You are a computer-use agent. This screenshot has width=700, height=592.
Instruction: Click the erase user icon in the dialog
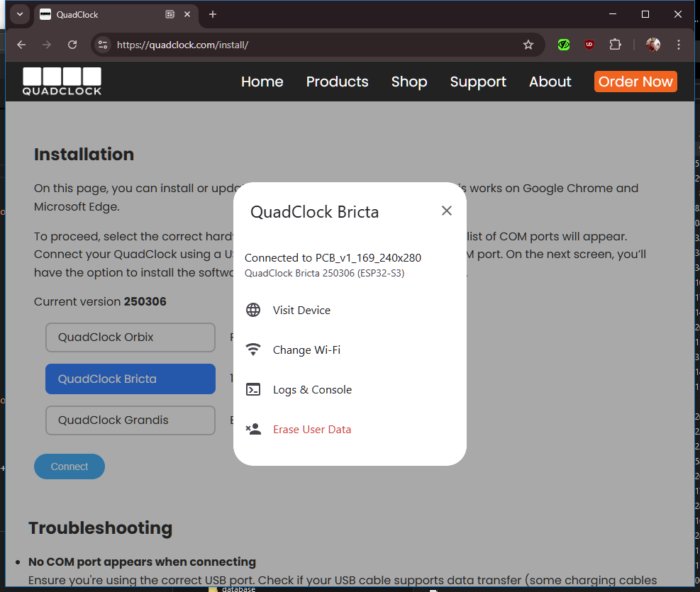253,429
